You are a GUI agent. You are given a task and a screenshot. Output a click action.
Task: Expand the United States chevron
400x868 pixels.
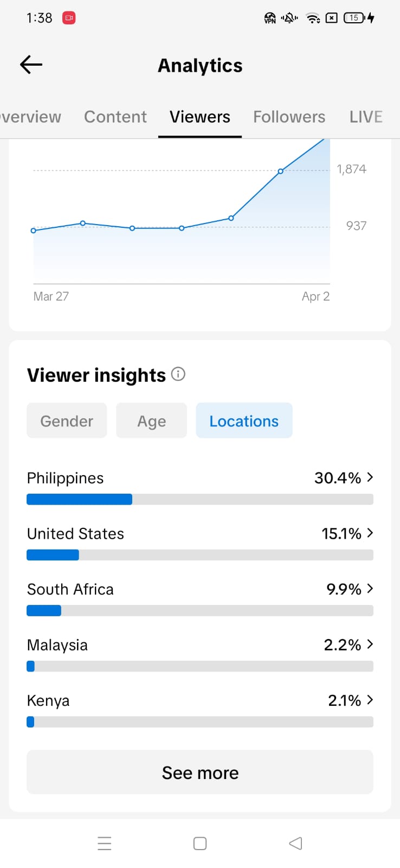(x=370, y=533)
